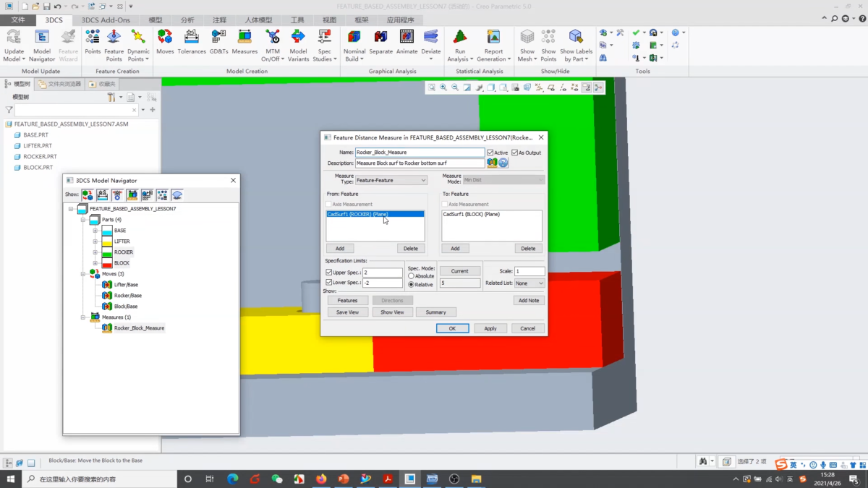Screen dimensions: 868x488
Task: Open Report Generation tool
Action: 493,45
